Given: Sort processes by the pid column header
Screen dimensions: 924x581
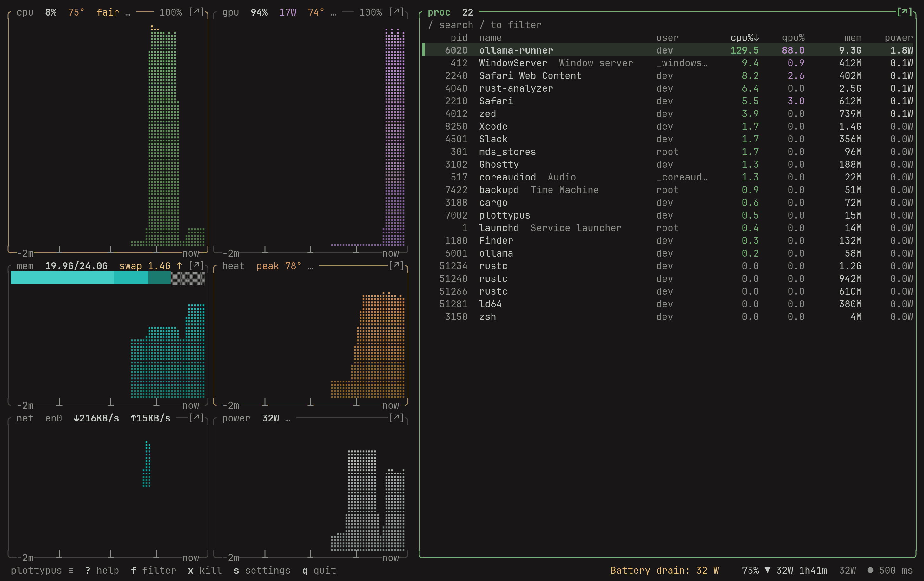Looking at the screenshot, I should tap(459, 38).
